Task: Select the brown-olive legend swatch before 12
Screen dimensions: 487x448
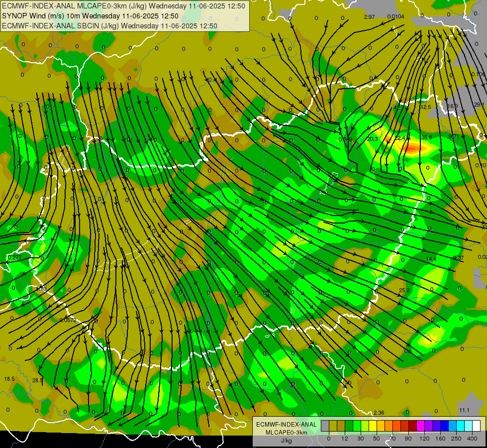Action: [x=341, y=426]
